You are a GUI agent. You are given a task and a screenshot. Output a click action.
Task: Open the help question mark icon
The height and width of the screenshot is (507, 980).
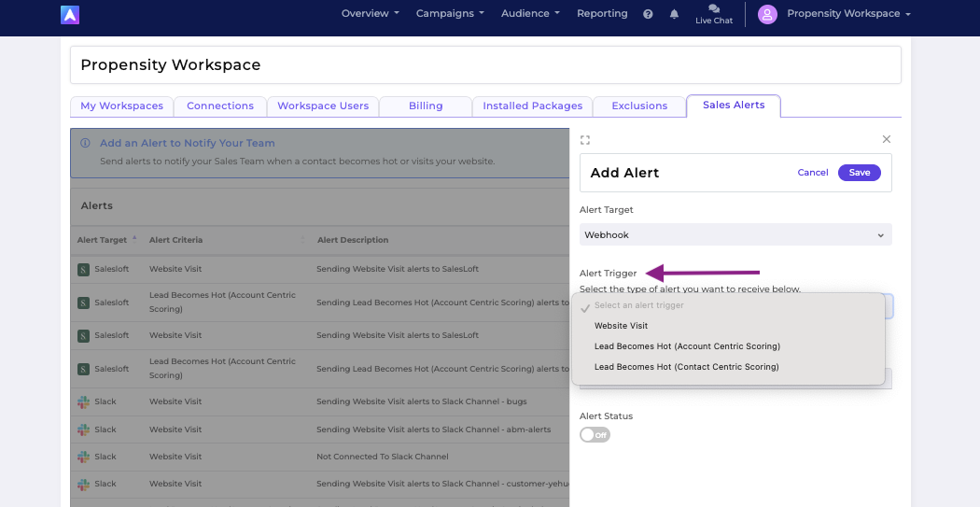(648, 14)
